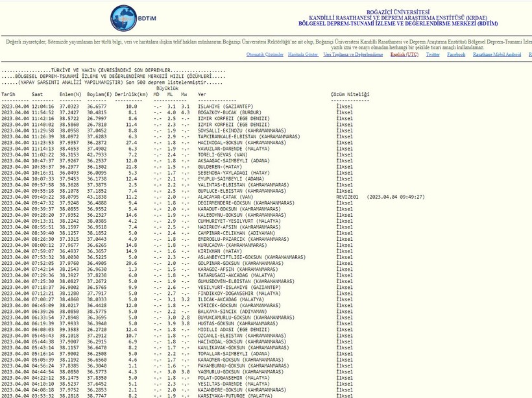This screenshot has width=532, height=398.
Task: Select OZCANLI-ELBISTAN (KAHRAMANMARAS) entry
Action: 242,336
